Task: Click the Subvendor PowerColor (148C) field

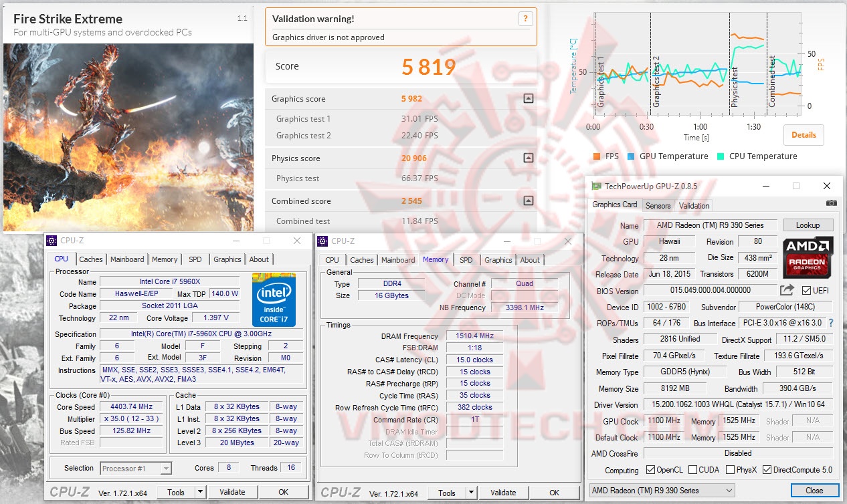Action: pyautogui.click(x=785, y=307)
